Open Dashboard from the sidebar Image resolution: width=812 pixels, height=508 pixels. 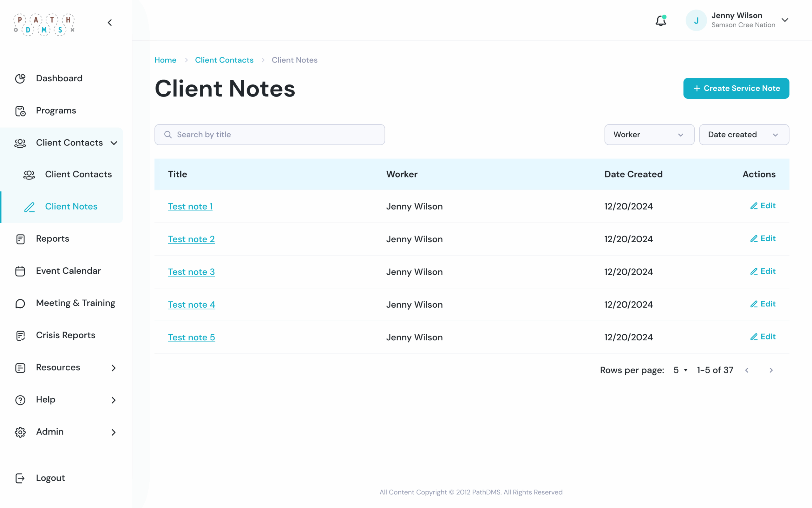point(59,78)
